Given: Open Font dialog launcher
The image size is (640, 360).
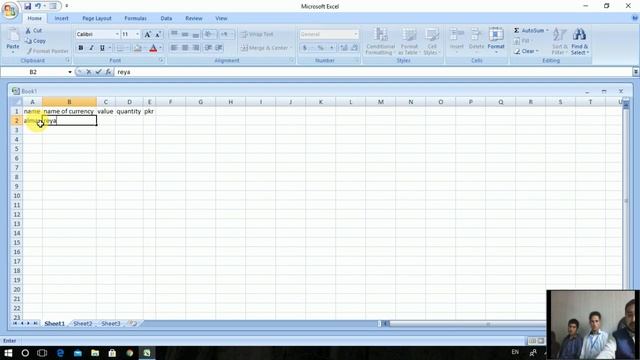Looking at the screenshot, I should point(161,60).
